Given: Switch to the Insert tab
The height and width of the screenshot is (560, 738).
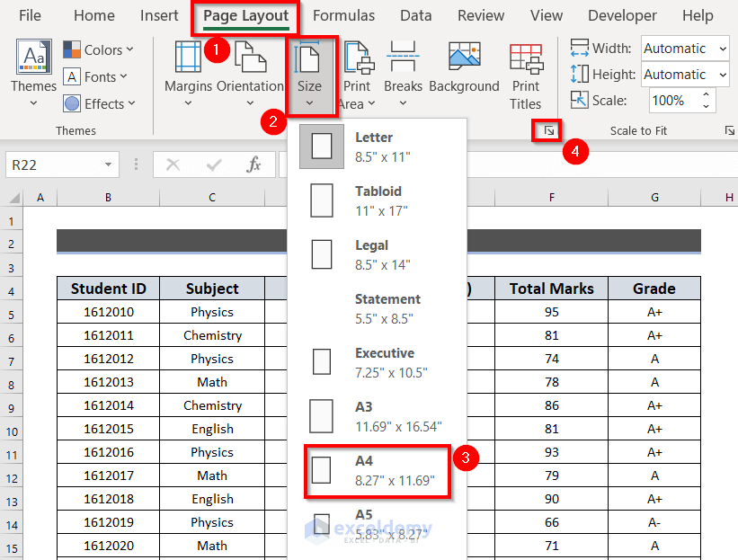Looking at the screenshot, I should tap(159, 15).
